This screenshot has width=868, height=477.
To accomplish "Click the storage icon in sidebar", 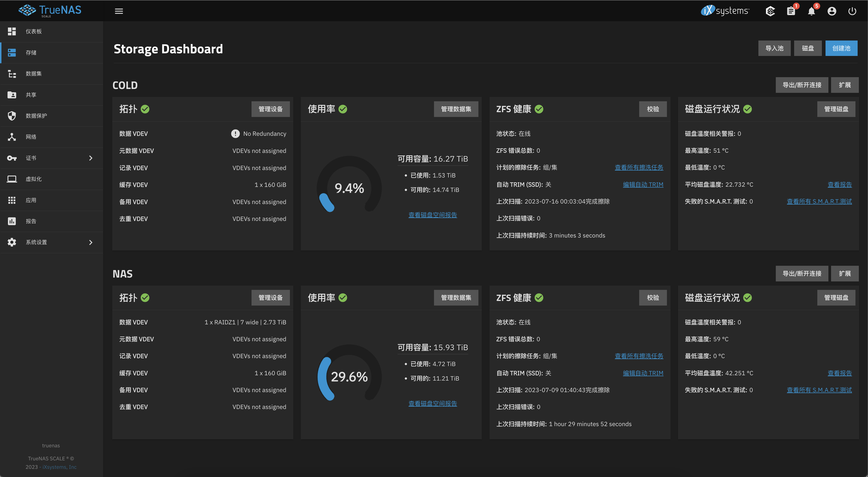I will click(12, 53).
